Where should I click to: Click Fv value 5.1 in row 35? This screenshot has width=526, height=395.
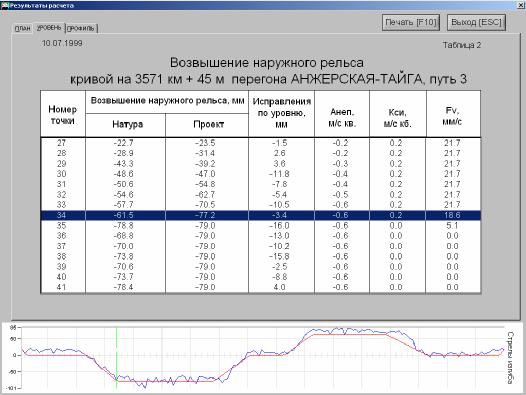tap(452, 226)
